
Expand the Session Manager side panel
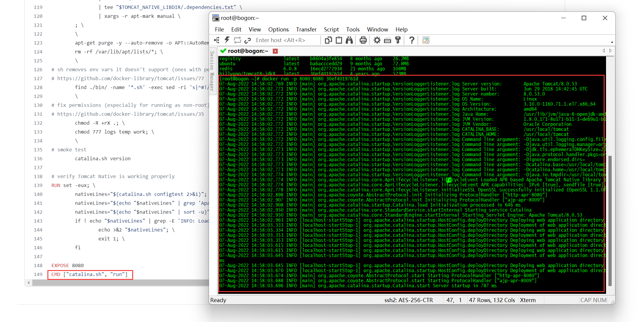click(x=212, y=71)
